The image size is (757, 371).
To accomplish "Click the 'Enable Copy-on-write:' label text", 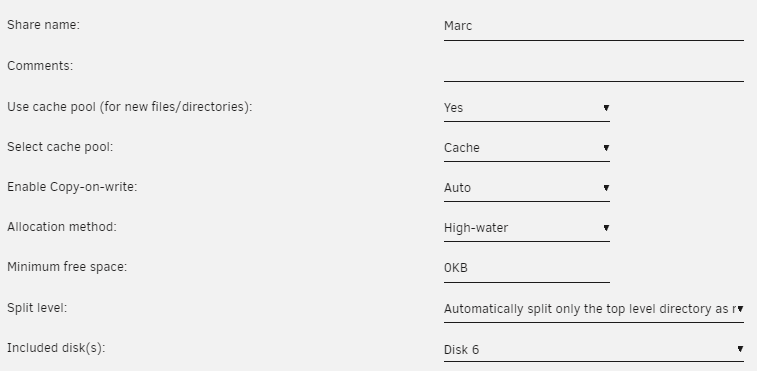I will point(72,187).
